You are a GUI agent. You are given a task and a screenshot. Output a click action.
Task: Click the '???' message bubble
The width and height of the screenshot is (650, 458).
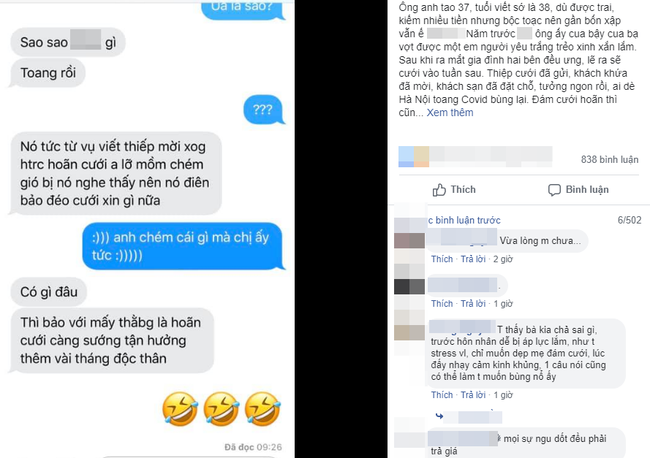click(264, 110)
